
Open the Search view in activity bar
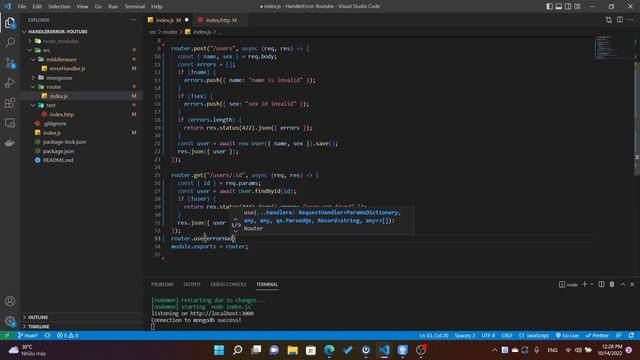tap(10, 42)
